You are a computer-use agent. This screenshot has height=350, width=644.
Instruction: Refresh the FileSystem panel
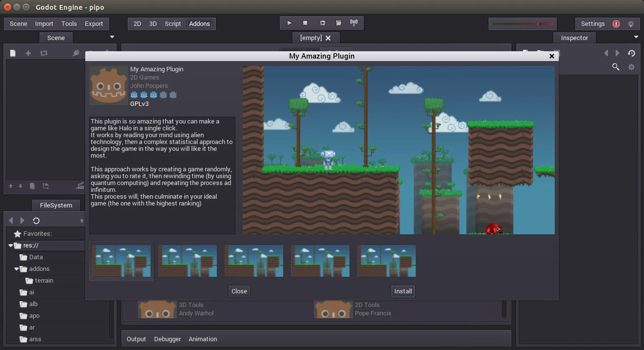pos(36,220)
